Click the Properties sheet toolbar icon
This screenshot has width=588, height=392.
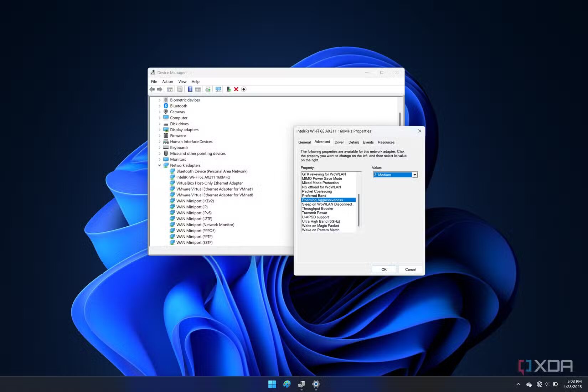point(180,89)
